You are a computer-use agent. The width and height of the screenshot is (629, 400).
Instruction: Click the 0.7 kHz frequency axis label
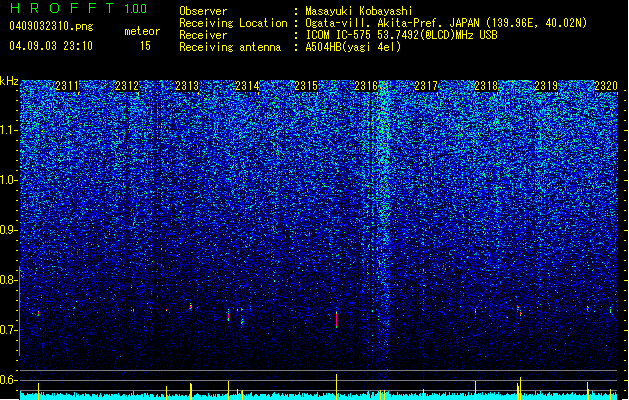pyautogui.click(x=9, y=330)
